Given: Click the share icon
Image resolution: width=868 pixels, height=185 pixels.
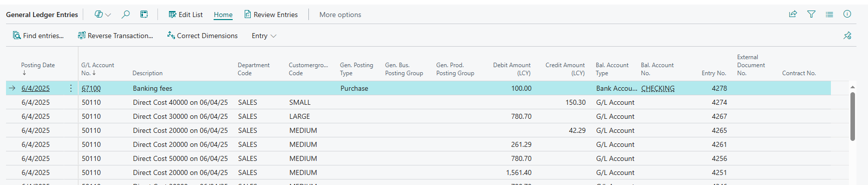Looking at the screenshot, I should (x=793, y=14).
